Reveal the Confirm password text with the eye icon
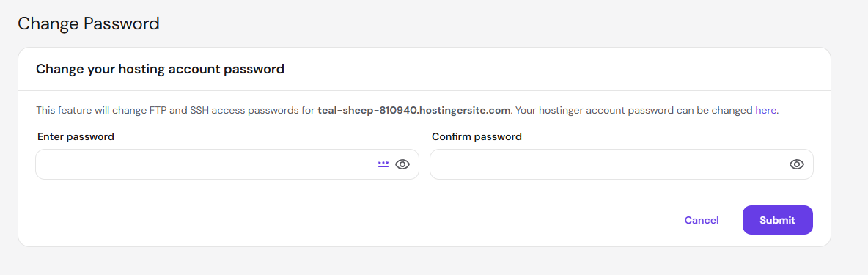The height and width of the screenshot is (275, 868). coord(797,164)
